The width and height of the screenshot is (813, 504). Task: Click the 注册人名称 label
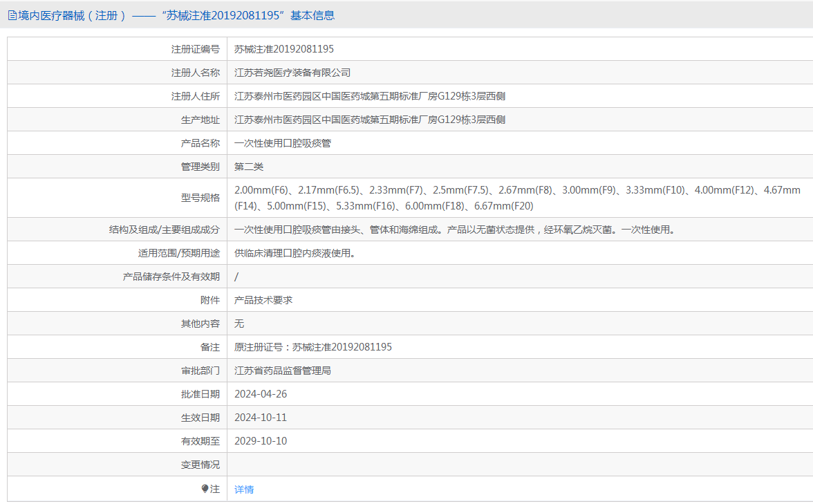click(196, 73)
